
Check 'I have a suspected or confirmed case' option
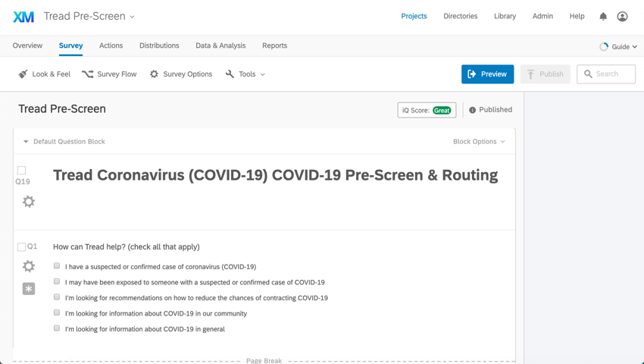[57, 265]
